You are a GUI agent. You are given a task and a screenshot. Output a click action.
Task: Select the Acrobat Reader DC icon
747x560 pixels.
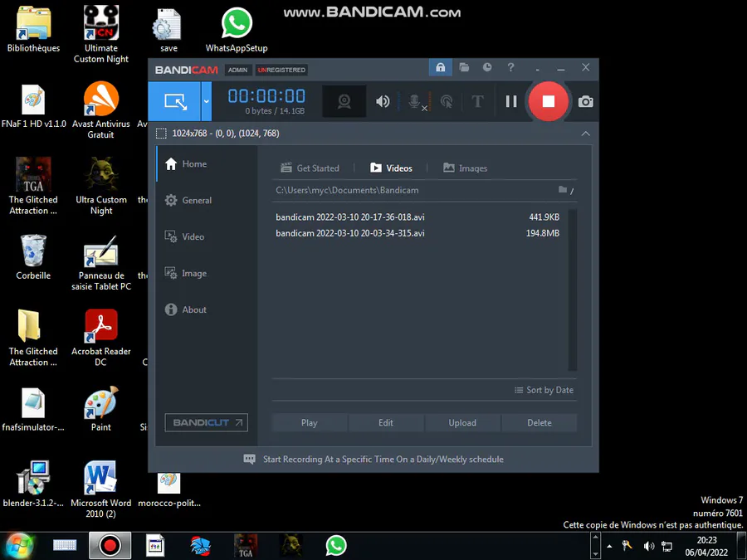click(x=101, y=338)
